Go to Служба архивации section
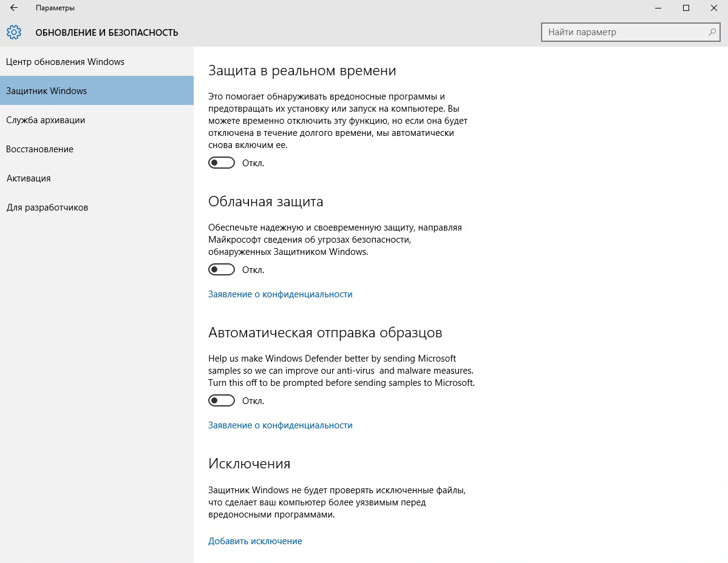 coord(46,120)
